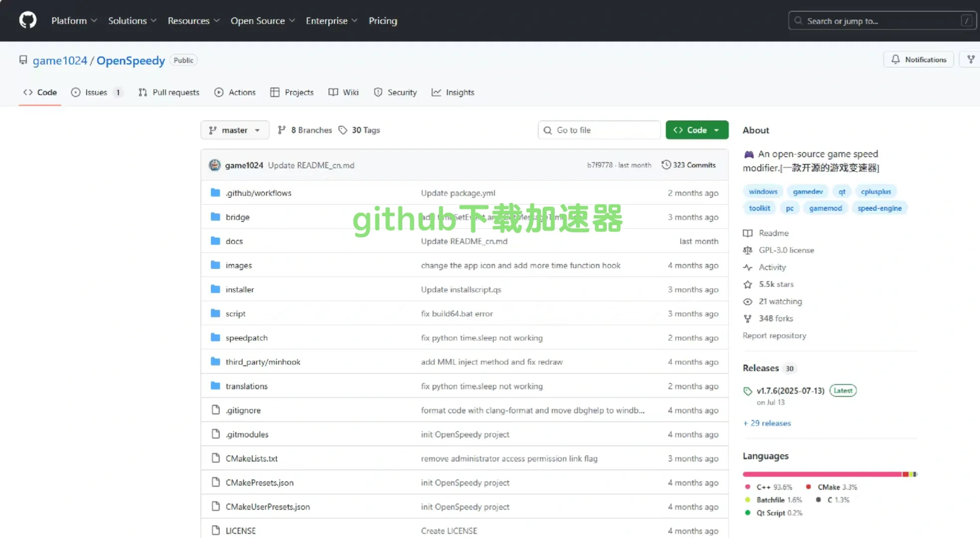The width and height of the screenshot is (980, 538).
Task: Toggle repository watch via 21 watching
Action: 780,301
